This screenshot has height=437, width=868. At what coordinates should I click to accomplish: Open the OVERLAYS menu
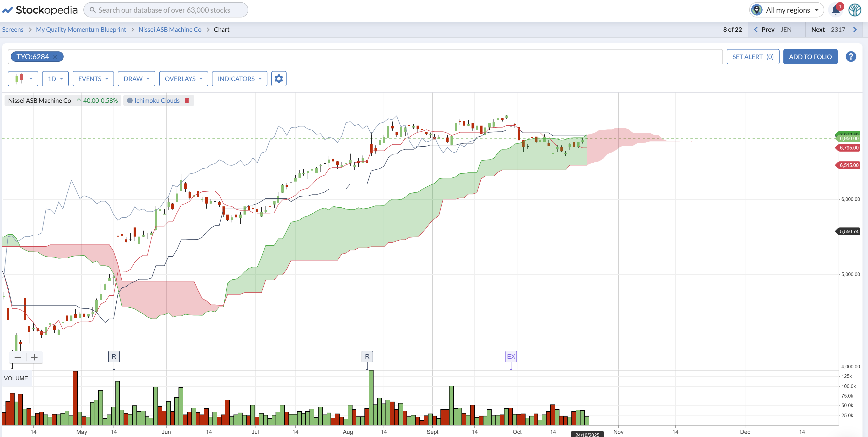click(x=183, y=78)
